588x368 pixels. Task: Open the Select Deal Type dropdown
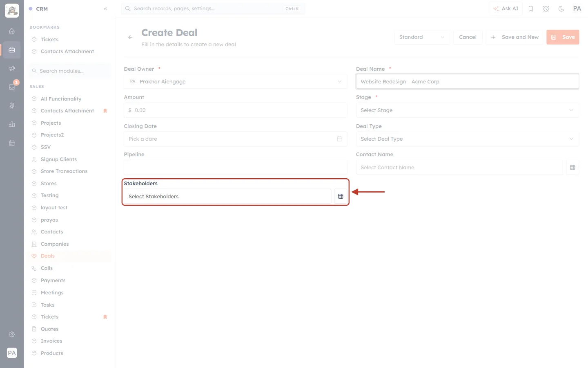click(468, 139)
